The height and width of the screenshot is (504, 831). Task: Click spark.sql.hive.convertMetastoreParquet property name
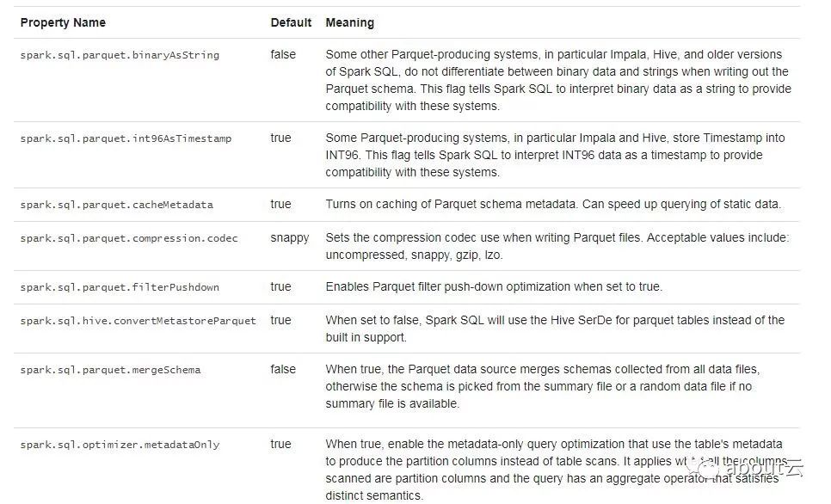click(x=138, y=321)
